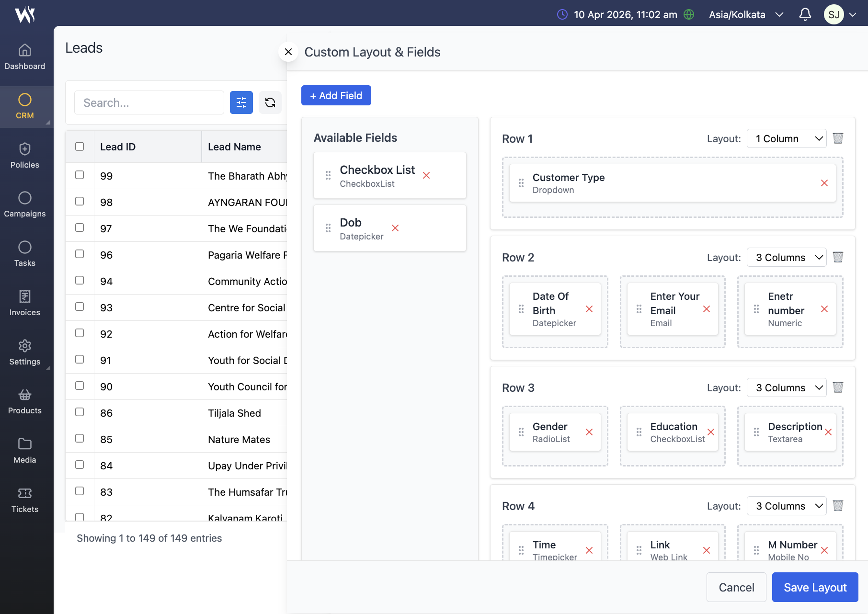Click the Save Layout button
The width and height of the screenshot is (868, 614).
pos(815,588)
